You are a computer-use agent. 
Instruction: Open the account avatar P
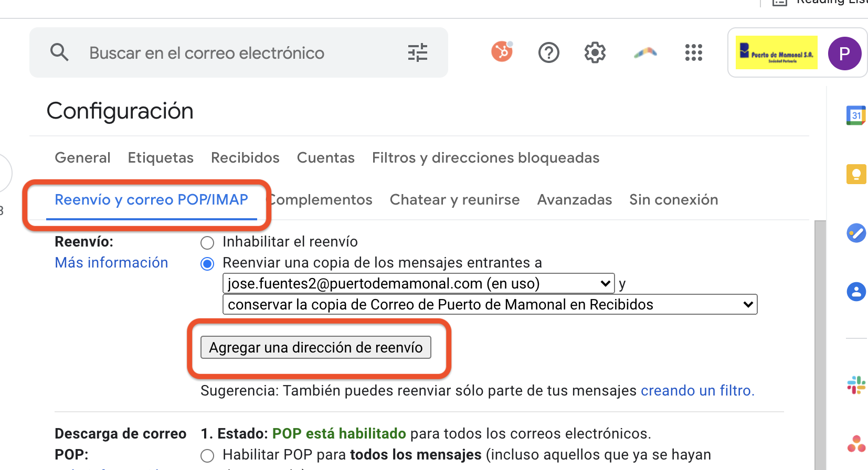pos(844,53)
